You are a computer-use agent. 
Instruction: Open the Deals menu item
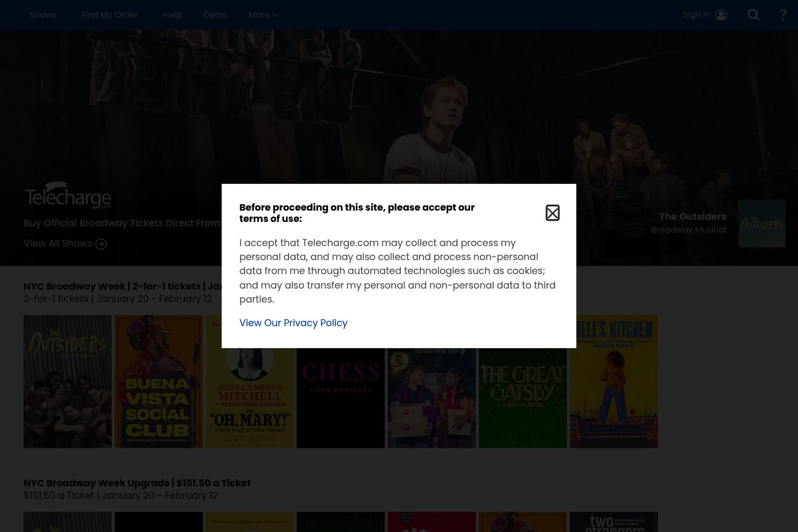point(214,15)
